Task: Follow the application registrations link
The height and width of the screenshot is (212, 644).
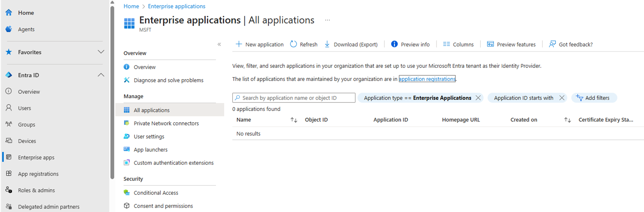Action: pos(427,79)
